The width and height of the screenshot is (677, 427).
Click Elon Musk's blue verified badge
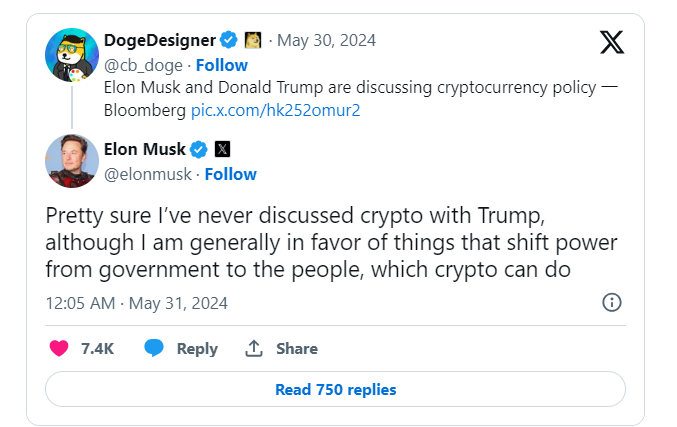coord(199,150)
